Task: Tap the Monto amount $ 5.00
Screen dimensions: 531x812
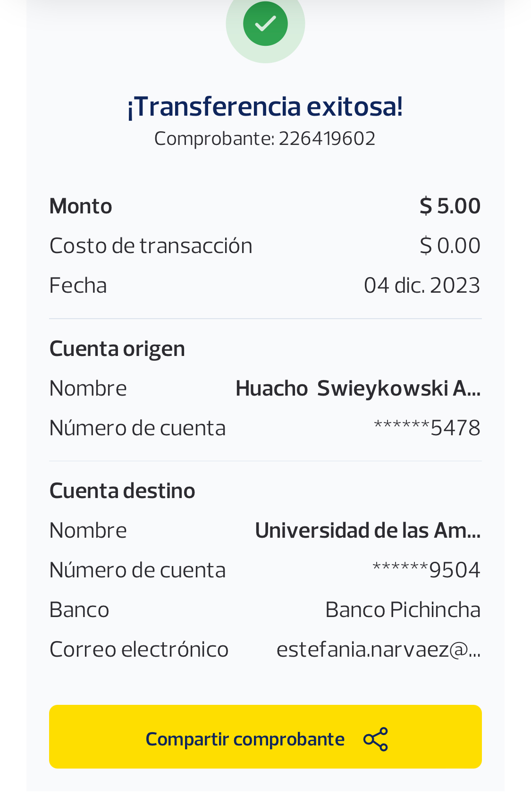Action: pyautogui.click(x=450, y=206)
